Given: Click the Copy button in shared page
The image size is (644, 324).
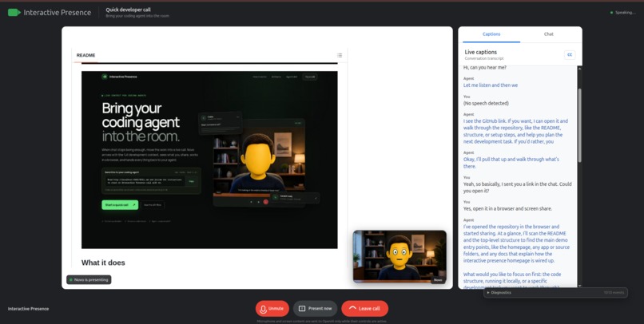Looking at the screenshot, I should coord(192,181).
